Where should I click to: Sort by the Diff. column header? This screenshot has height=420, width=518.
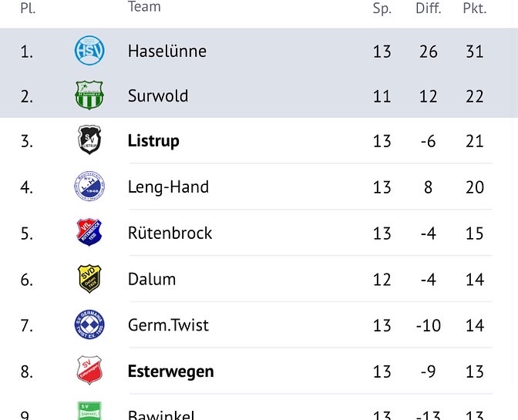pos(429,8)
